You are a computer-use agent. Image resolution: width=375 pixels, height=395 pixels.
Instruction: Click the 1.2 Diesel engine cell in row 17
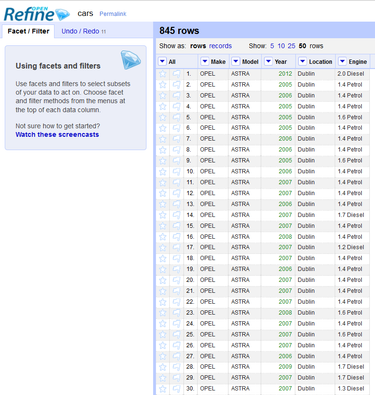pyautogui.click(x=351, y=247)
